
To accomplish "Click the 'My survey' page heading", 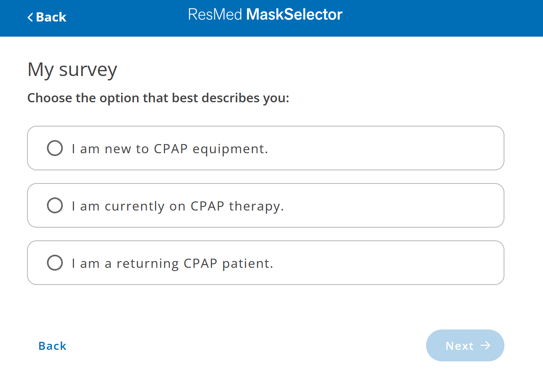I will 72,69.
